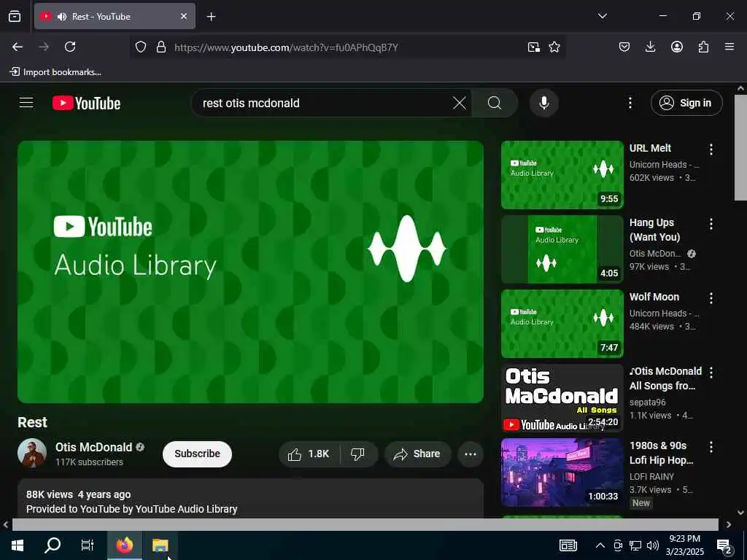This screenshot has height=560, width=747.
Task: Open options menu for Wolf Moon
Action: [711, 298]
